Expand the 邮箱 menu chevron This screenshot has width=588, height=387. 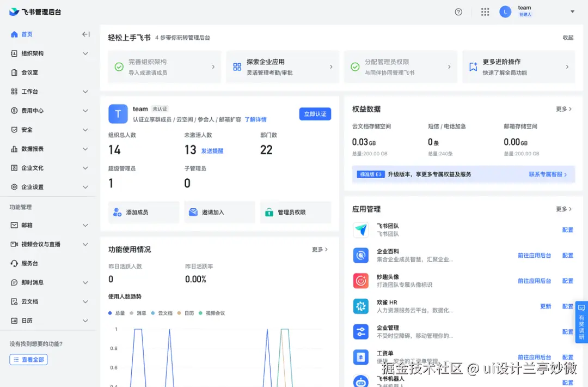(85, 225)
